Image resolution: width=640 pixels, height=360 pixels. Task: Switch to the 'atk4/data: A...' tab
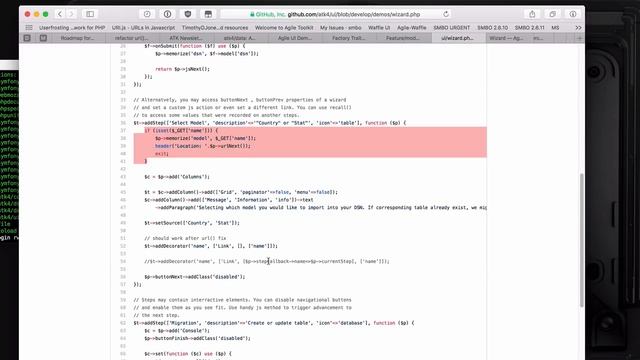click(241, 38)
